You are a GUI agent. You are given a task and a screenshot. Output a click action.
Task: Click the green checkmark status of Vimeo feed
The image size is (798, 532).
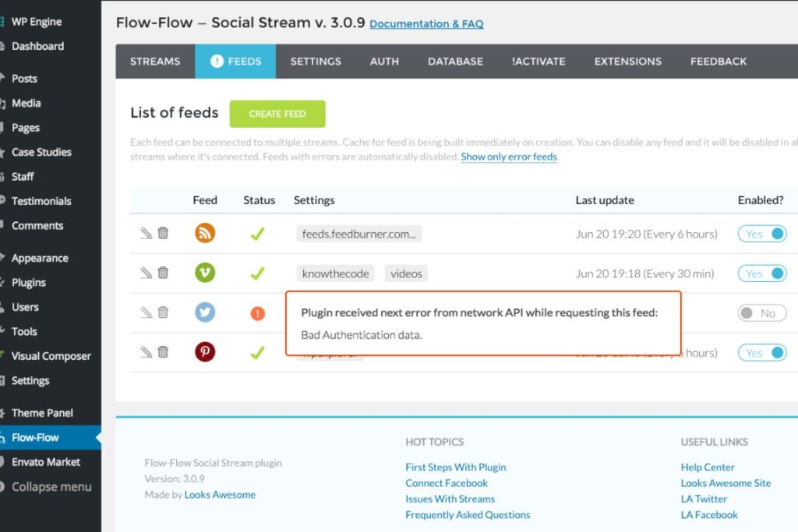tap(257, 273)
